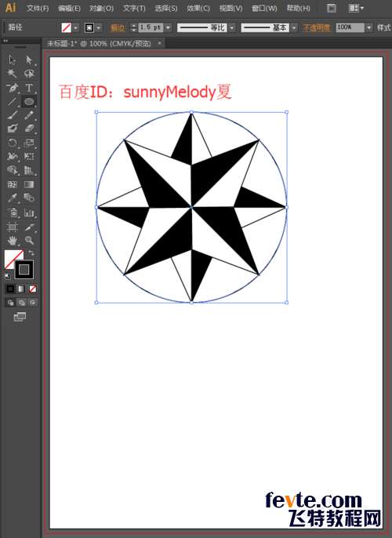Viewport: 392px width, 538px height.
Task: Expand the opacity 100% dropdown
Action: 368,27
